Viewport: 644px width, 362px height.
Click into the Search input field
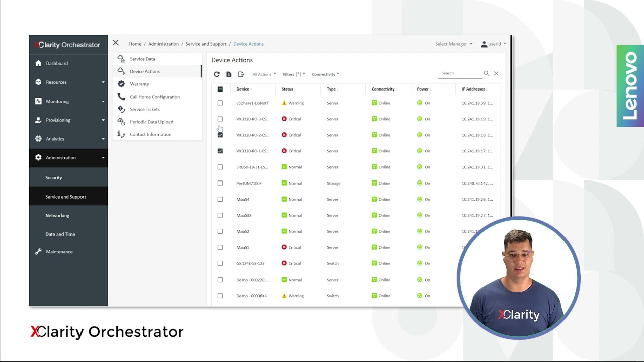click(460, 73)
